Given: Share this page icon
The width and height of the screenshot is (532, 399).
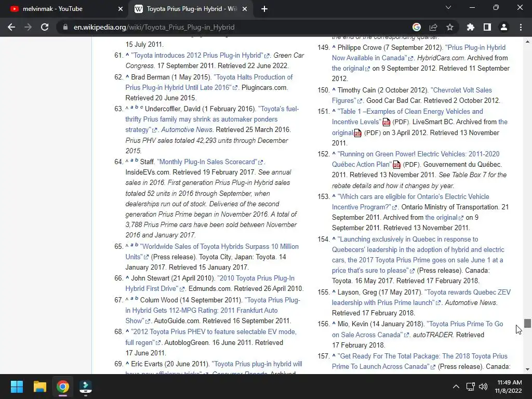Looking at the screenshot, I should [433, 27].
